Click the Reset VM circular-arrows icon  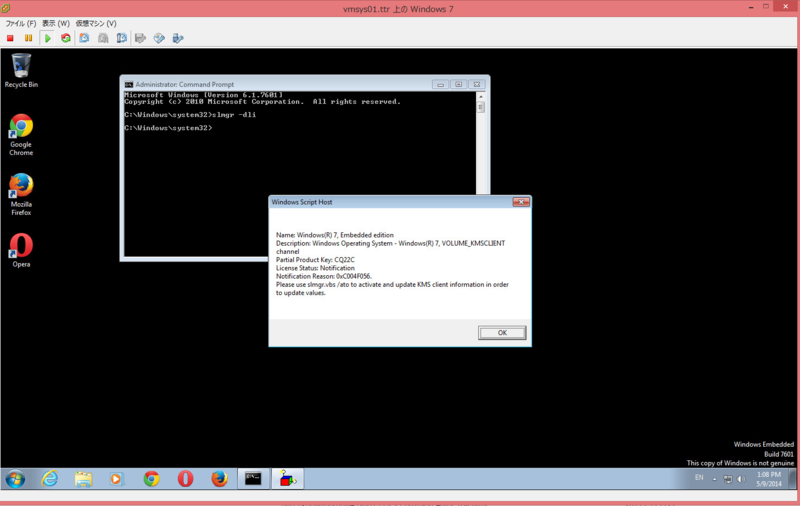tap(66, 38)
